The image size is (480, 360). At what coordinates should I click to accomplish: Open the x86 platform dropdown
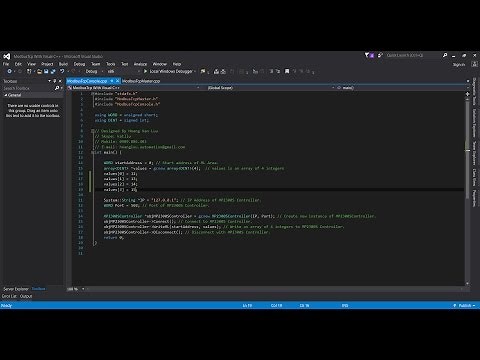pyautogui.click(x=123, y=71)
